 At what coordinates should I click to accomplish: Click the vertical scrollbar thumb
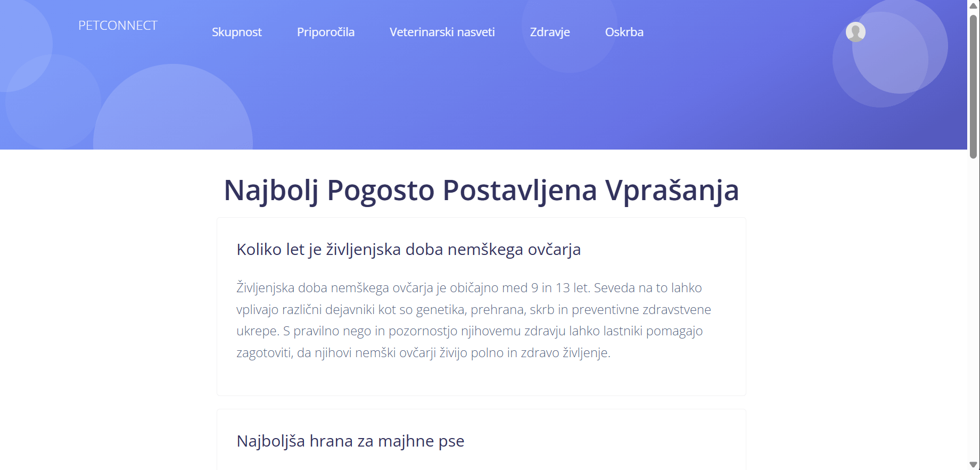click(x=974, y=86)
